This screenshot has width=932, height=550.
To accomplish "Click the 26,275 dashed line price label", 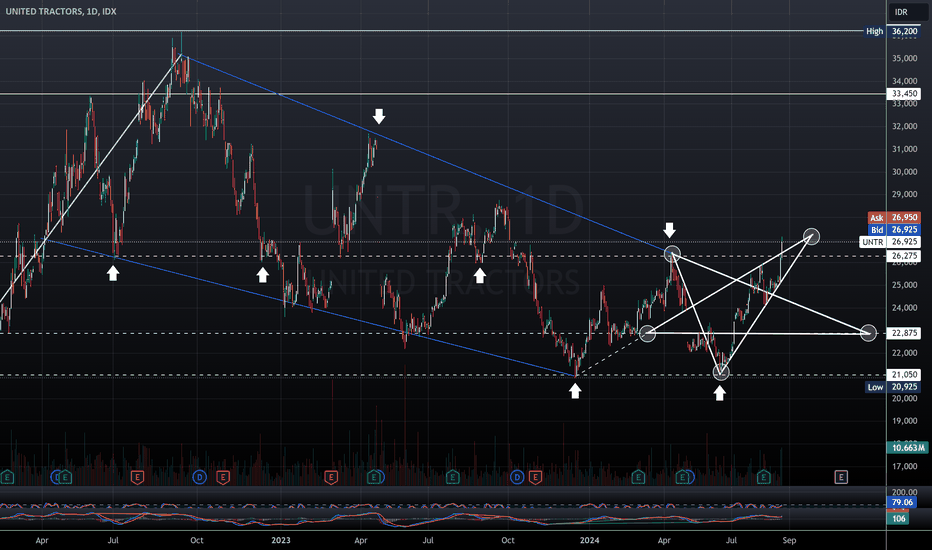I will [x=903, y=256].
